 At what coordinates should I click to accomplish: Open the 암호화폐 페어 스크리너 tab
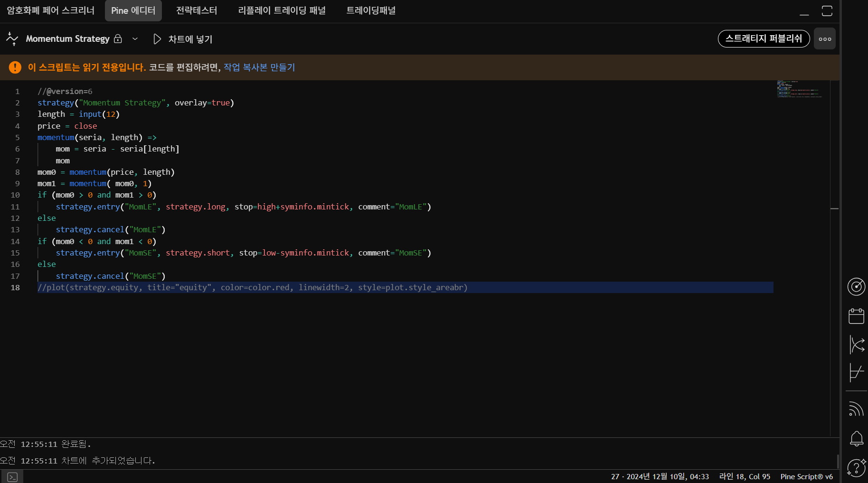[x=50, y=10]
